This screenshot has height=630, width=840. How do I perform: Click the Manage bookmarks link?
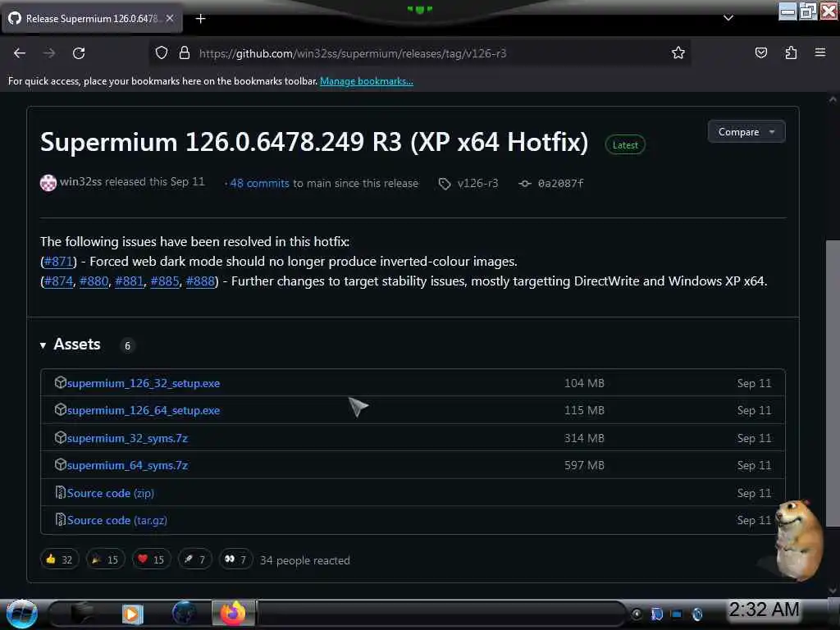click(x=367, y=81)
